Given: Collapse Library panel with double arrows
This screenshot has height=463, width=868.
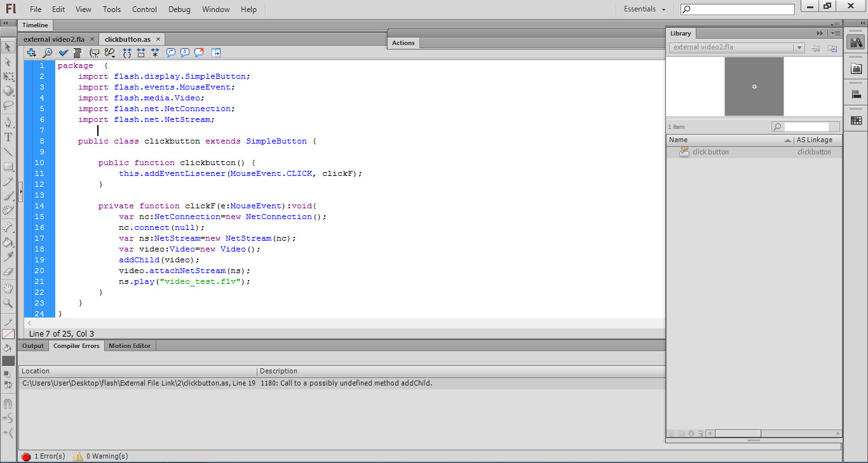Looking at the screenshot, I should coord(820,33).
